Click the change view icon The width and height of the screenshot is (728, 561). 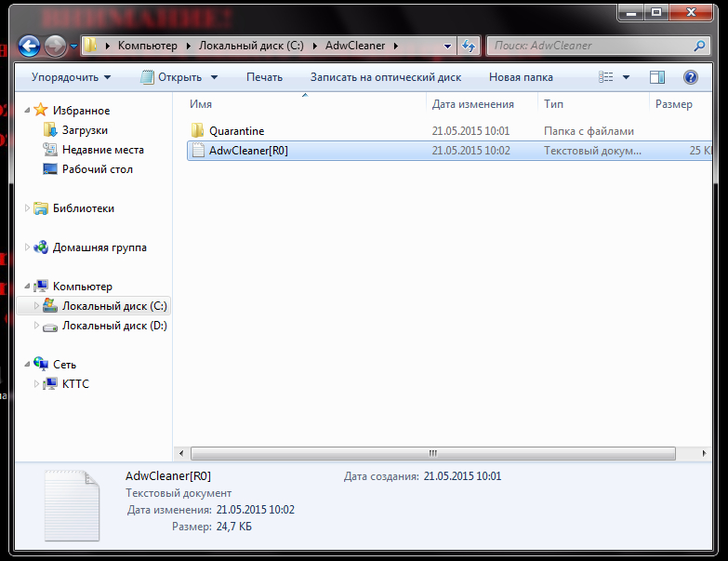(x=606, y=77)
